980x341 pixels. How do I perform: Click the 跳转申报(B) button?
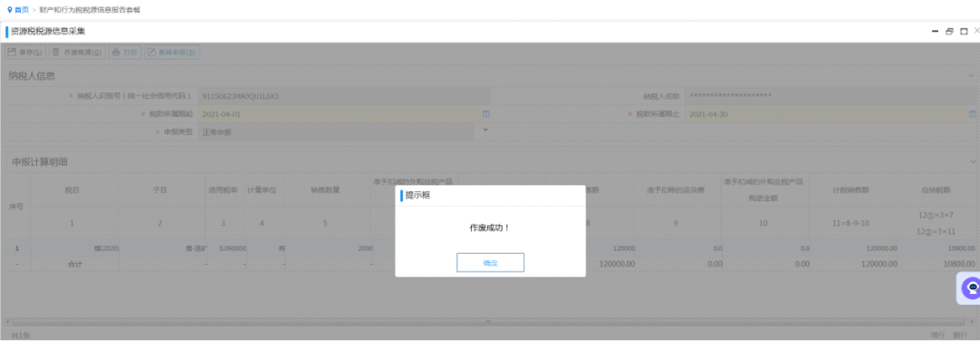[x=171, y=53]
